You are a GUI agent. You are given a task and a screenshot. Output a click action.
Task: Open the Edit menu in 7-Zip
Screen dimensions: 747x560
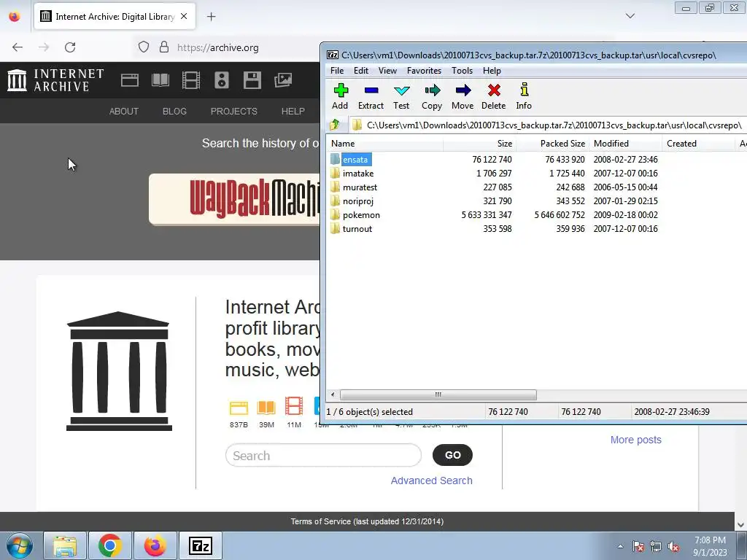360,71
